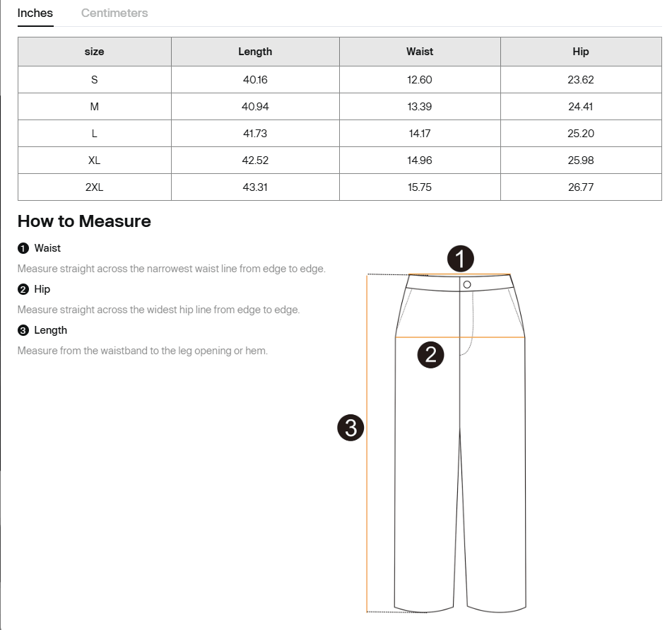Click the Hip column header

(x=580, y=52)
